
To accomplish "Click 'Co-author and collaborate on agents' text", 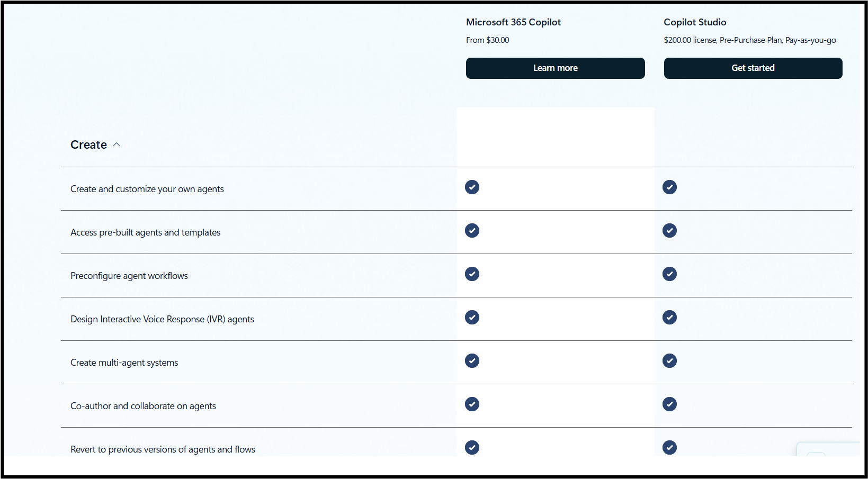I will click(143, 406).
